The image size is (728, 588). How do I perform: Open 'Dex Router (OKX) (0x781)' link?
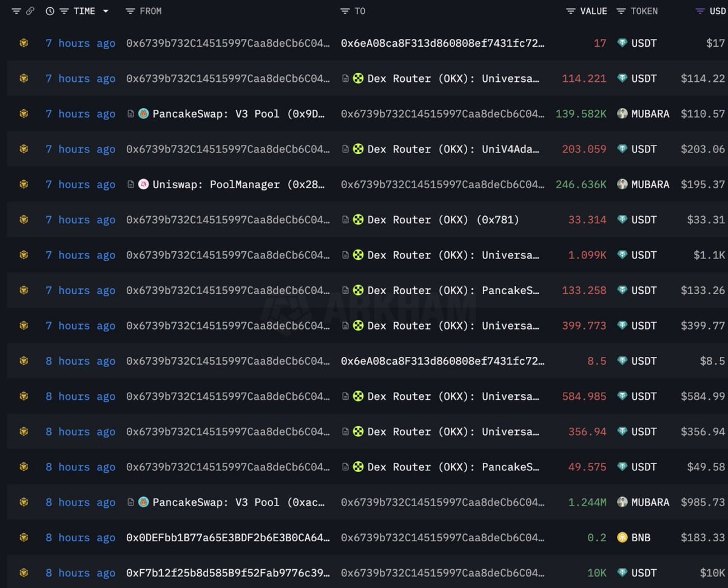(x=443, y=220)
